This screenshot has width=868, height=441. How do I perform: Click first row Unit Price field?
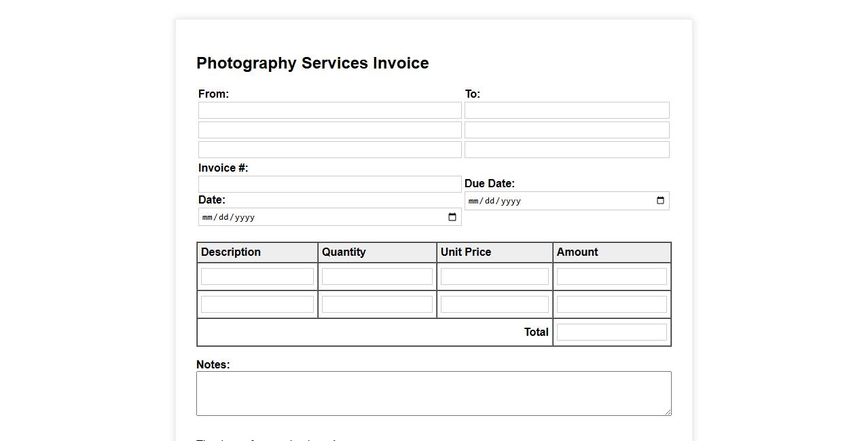coord(494,277)
